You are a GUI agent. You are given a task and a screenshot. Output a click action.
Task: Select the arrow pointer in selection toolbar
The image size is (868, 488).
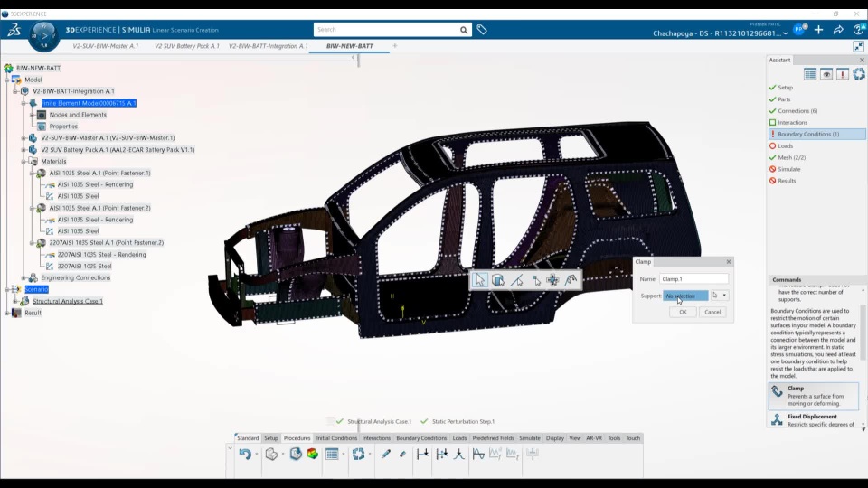coord(479,280)
